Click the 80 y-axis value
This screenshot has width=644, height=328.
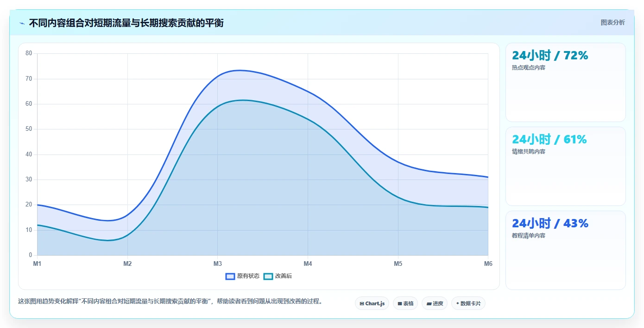29,53
